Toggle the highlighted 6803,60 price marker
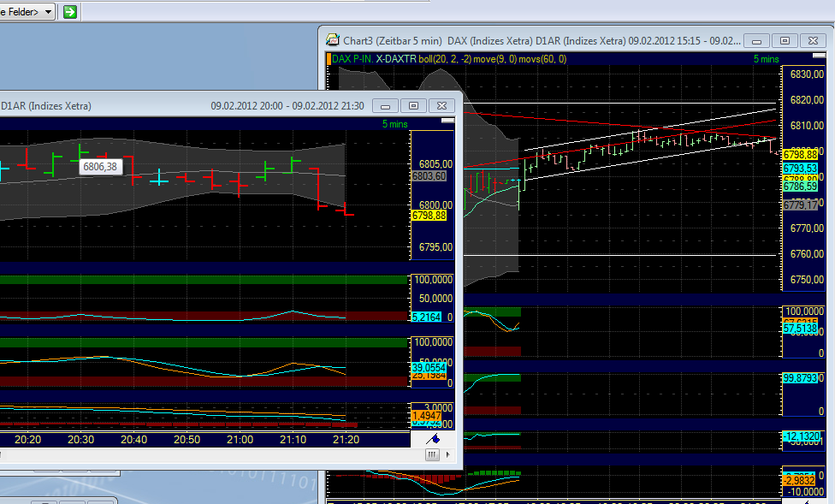 [x=430, y=176]
